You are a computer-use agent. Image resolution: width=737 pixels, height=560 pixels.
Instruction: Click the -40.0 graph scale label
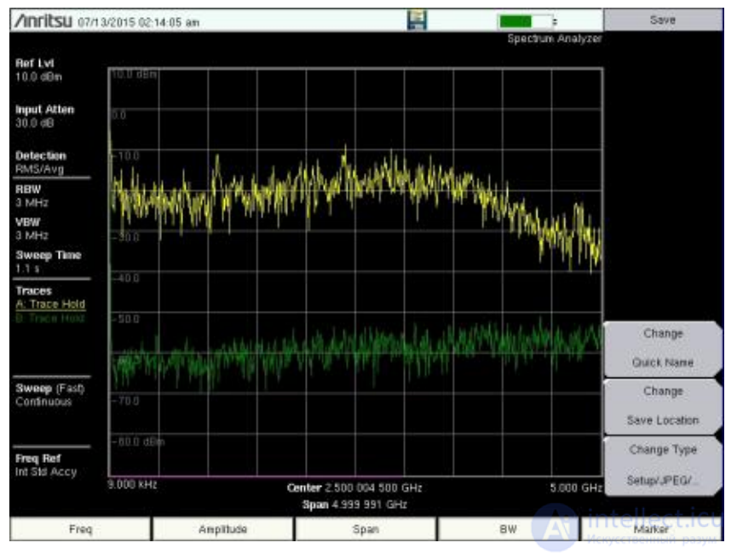point(126,279)
